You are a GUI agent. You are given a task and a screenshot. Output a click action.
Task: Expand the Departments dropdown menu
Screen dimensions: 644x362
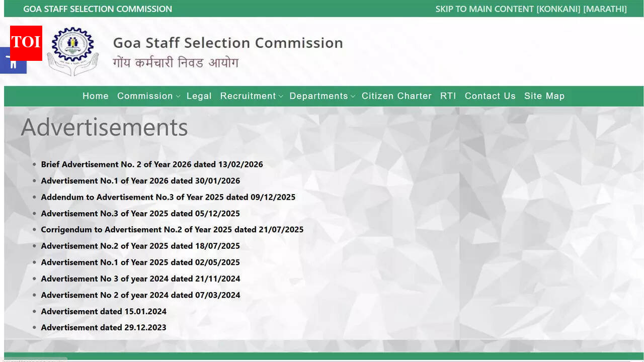click(x=319, y=96)
